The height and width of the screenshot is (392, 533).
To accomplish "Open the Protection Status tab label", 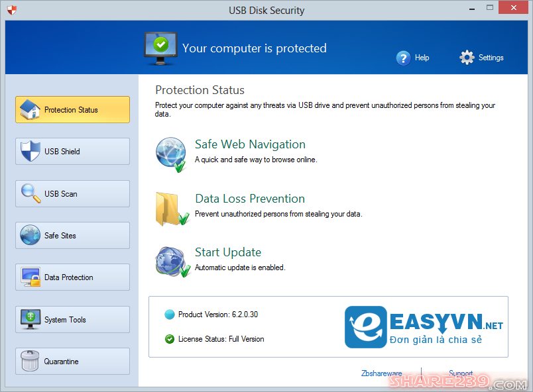I will (71, 110).
